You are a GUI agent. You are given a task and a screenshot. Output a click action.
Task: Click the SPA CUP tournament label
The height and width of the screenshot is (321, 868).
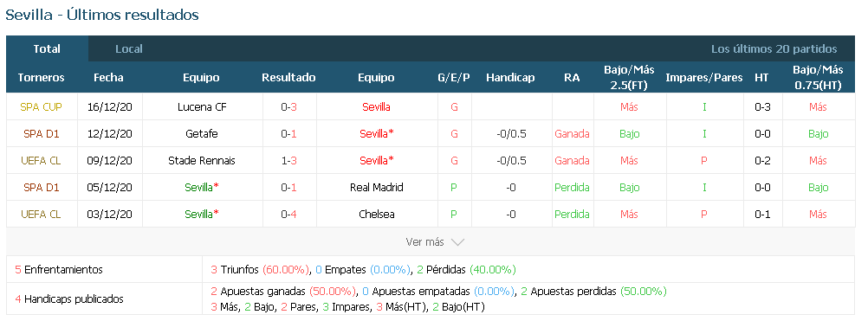pos(41,107)
